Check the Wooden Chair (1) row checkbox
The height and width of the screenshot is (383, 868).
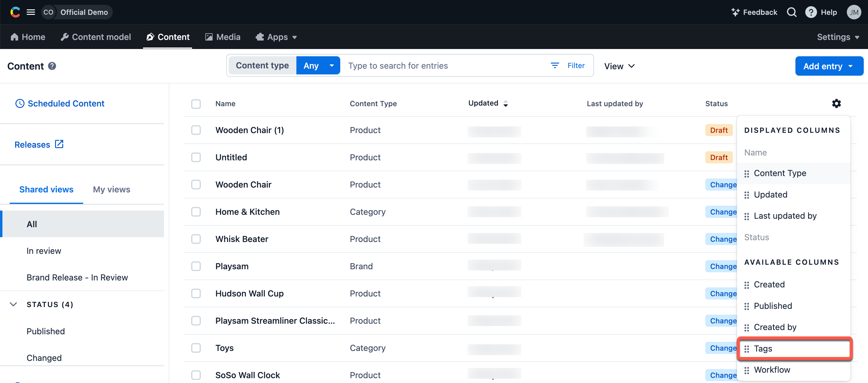[196, 130]
